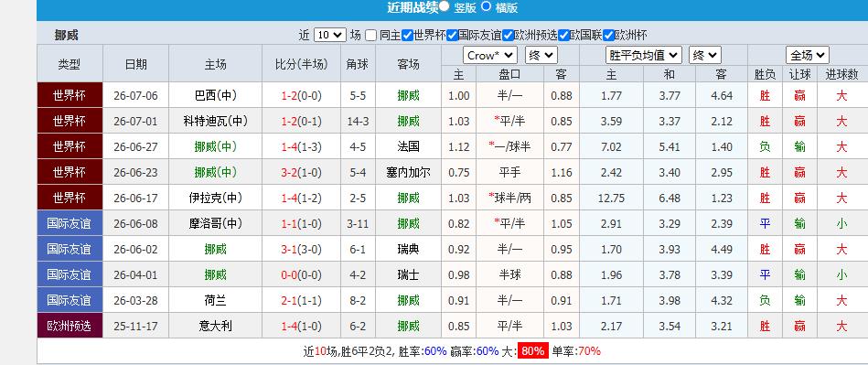Click corner count 3-11
868x365 pixels.
click(x=359, y=224)
